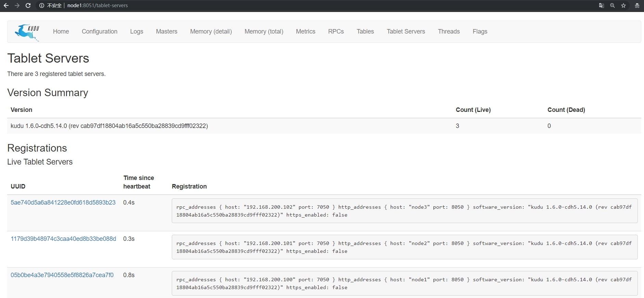Open the Configuration page
This screenshot has height=298, width=644.
100,31
